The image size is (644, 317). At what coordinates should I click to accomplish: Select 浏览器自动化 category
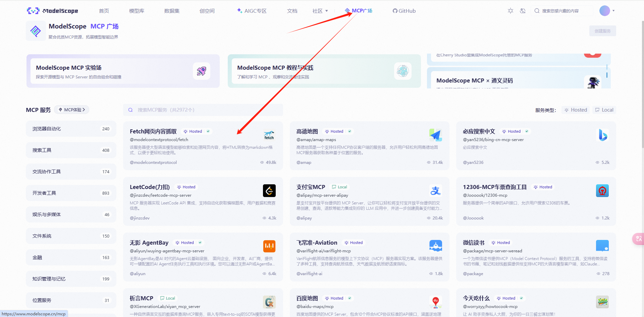(x=71, y=129)
